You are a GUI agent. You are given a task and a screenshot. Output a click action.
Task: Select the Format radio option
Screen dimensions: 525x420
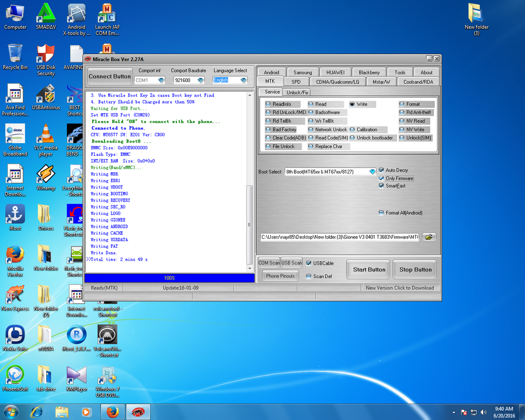[x=402, y=104]
